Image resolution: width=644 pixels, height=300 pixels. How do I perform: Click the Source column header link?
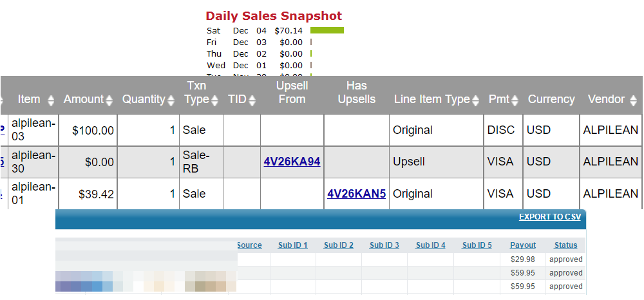[249, 245]
